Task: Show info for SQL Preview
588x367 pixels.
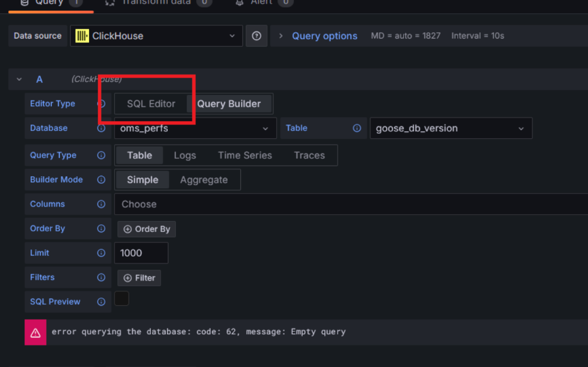Action: [x=101, y=302]
